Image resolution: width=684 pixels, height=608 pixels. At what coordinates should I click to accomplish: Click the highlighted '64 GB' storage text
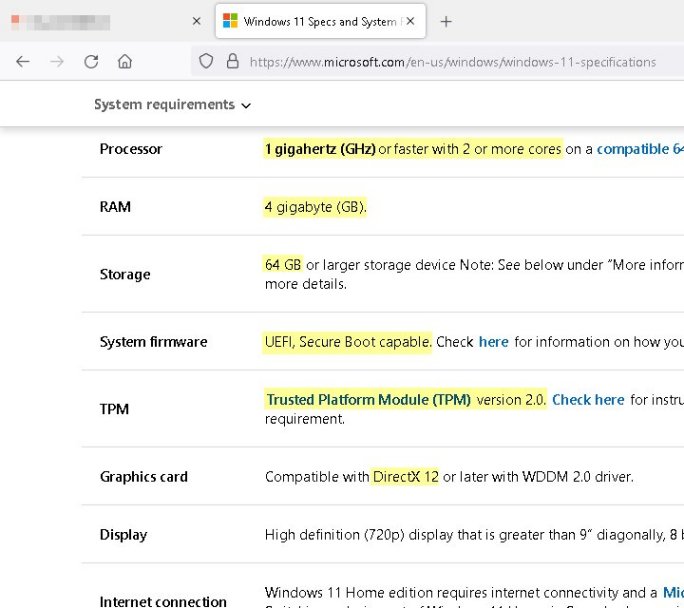(283, 265)
